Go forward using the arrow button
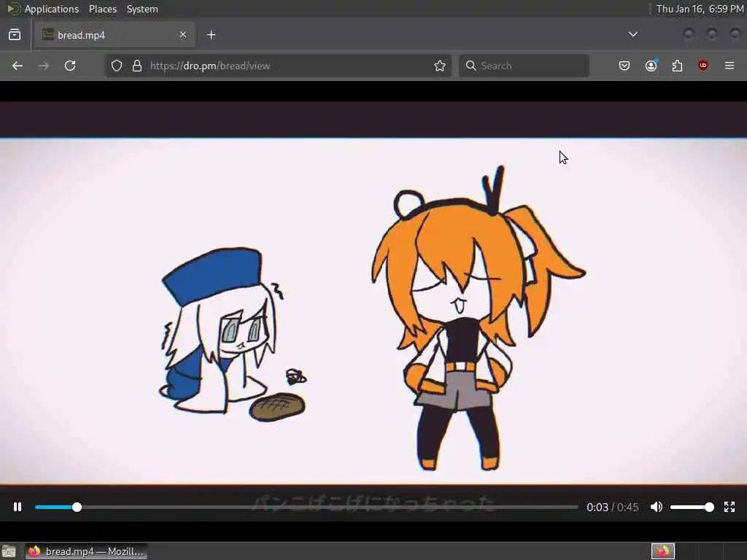The height and width of the screenshot is (560, 747). [44, 66]
